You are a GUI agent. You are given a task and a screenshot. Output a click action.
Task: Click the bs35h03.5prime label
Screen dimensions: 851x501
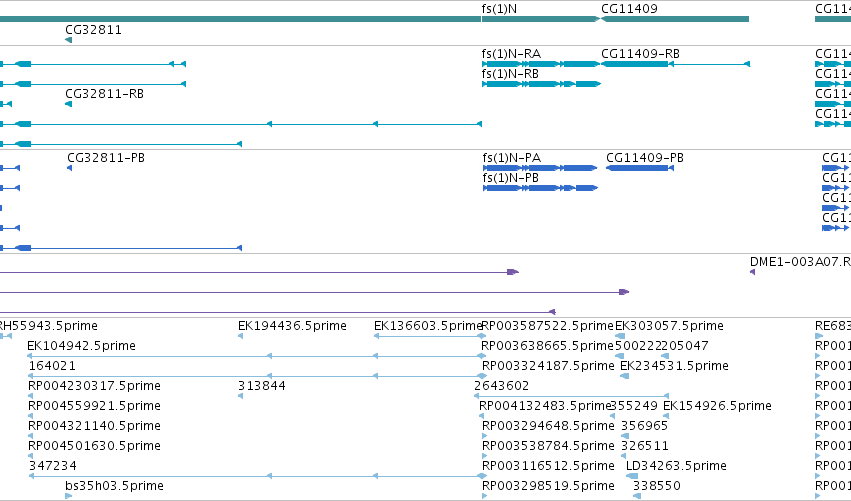(x=115, y=486)
